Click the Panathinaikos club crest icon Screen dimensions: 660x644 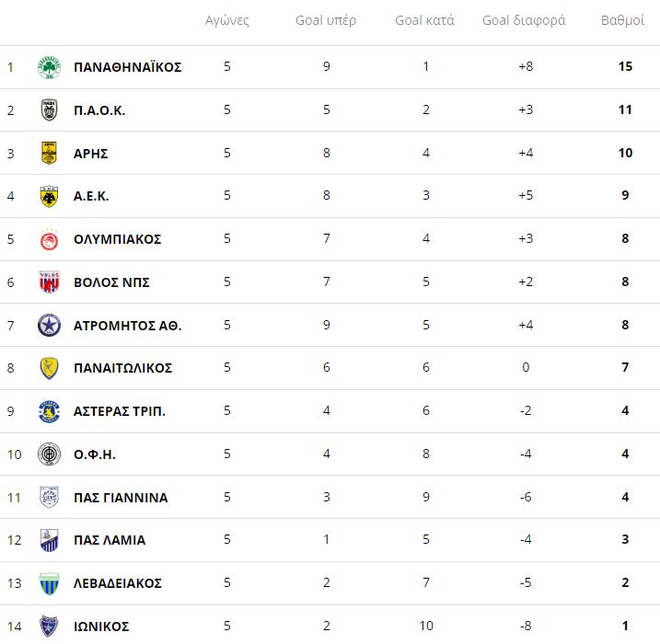(49, 67)
